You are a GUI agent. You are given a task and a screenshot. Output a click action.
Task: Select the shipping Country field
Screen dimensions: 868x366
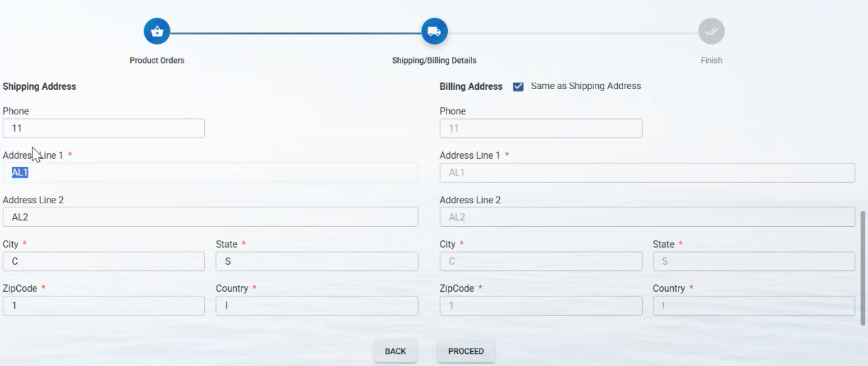click(x=316, y=306)
